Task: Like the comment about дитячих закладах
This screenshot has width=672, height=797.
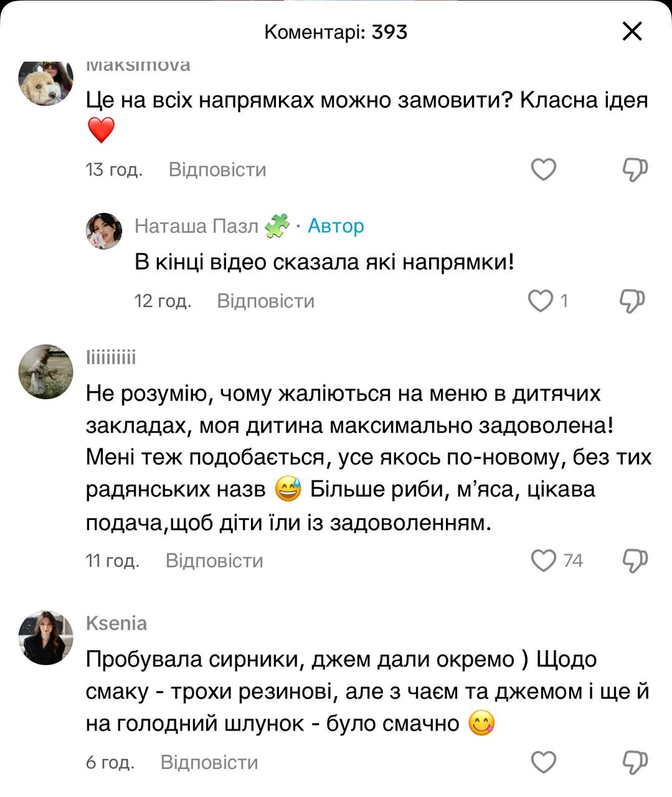Action: (x=543, y=560)
